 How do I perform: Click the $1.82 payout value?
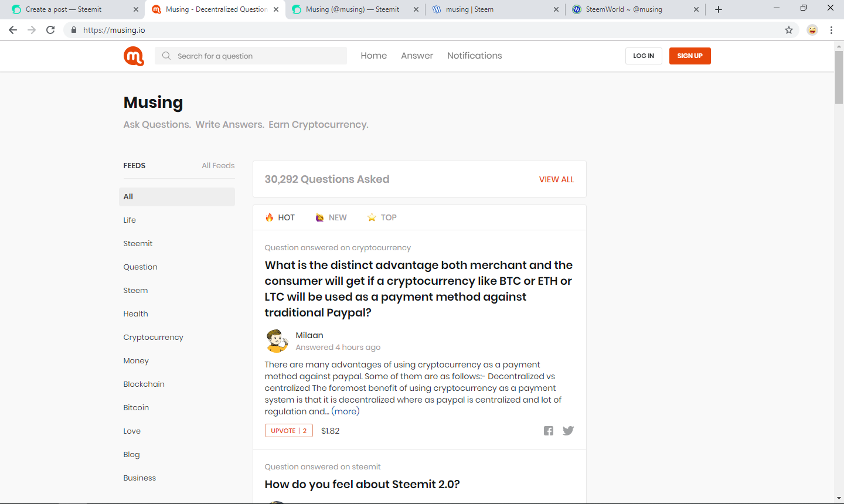(331, 431)
